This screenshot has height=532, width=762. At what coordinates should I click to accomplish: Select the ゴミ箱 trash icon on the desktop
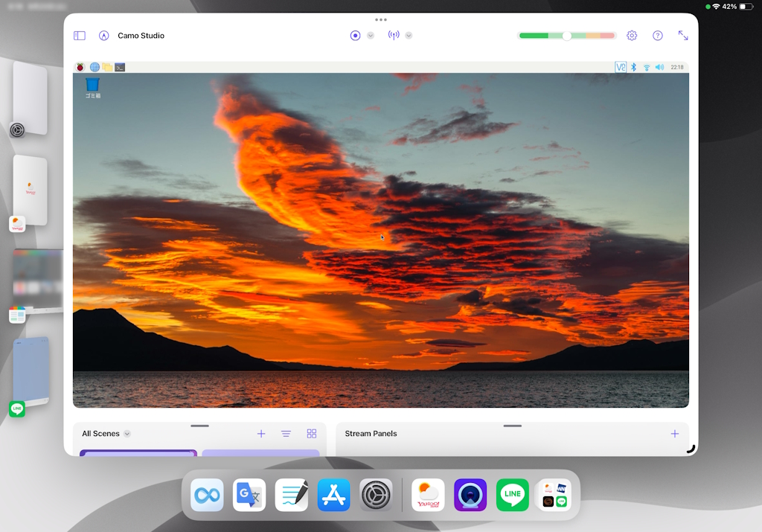(x=92, y=88)
